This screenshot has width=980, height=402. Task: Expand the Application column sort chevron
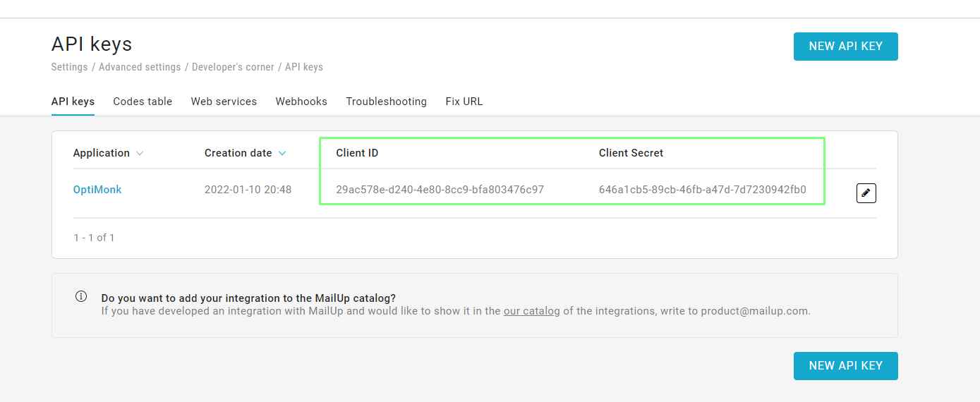coord(140,153)
